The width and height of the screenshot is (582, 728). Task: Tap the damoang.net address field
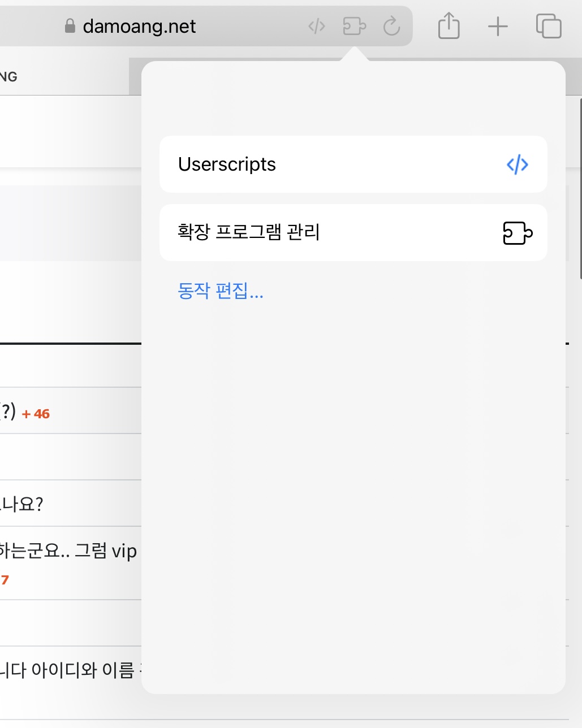(x=206, y=26)
